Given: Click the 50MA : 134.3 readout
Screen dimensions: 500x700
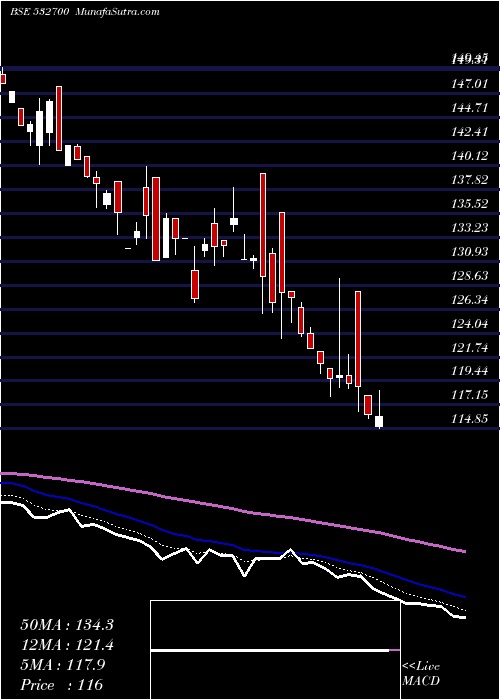Looking at the screenshot, I should click(x=67, y=625).
